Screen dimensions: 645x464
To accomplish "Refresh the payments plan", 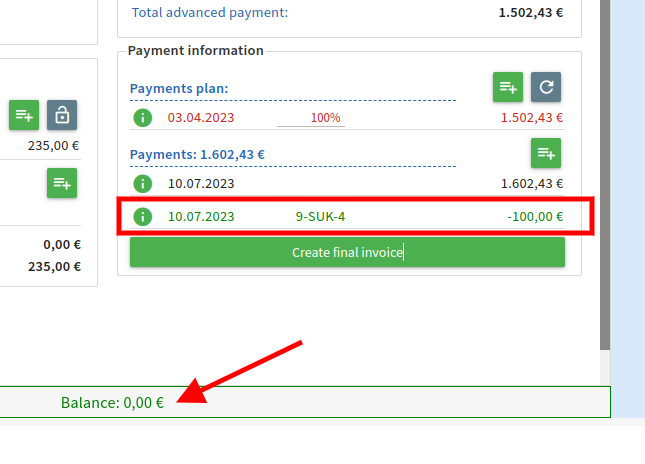I will click(x=545, y=87).
